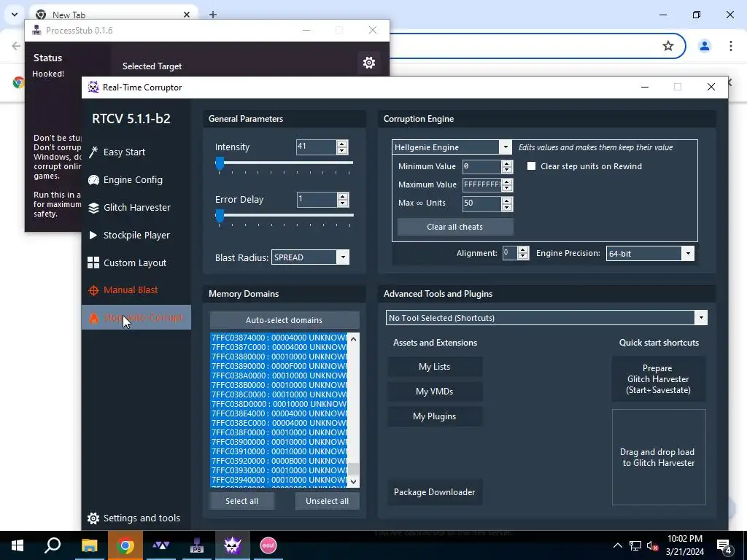This screenshot has height=560, width=747.
Task: Bookmark page with Chrome star icon
Action: (x=668, y=46)
